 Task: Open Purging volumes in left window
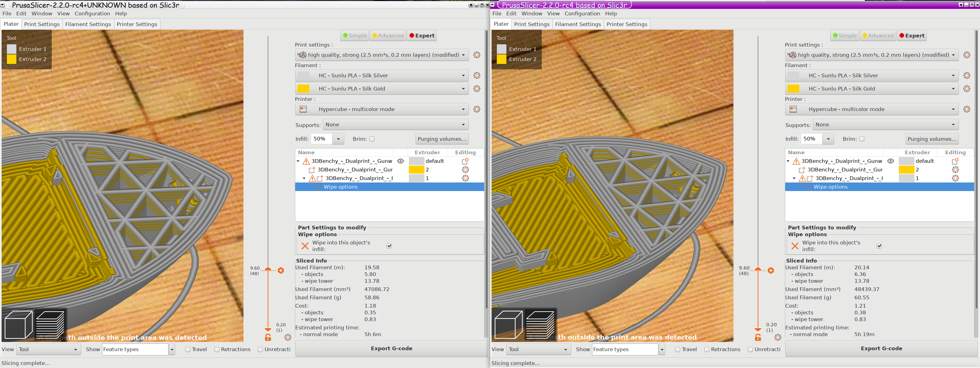[x=442, y=139]
